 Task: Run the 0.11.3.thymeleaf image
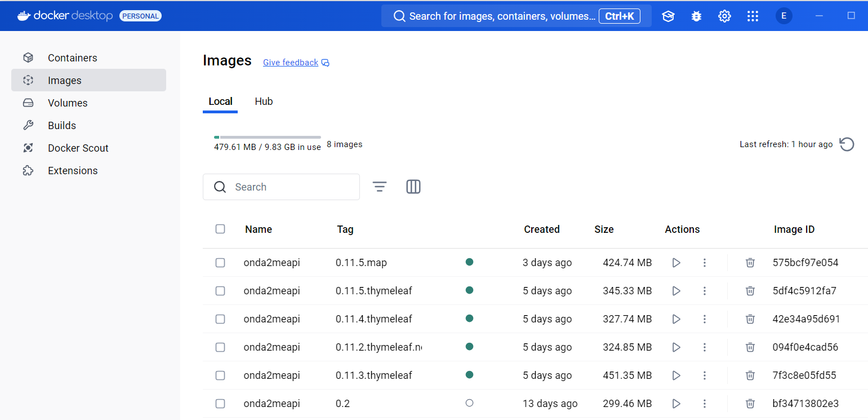pos(676,375)
